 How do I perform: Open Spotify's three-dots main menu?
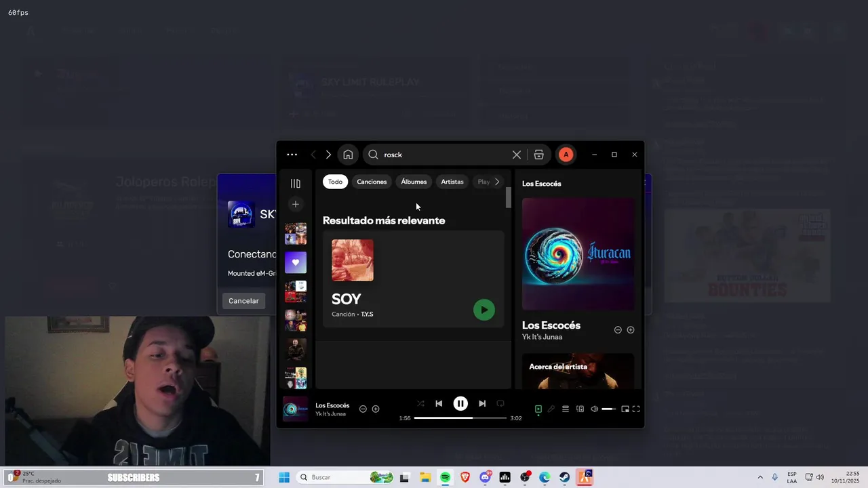pos(292,155)
